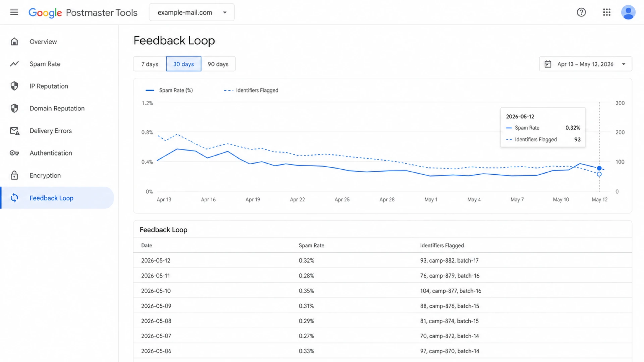
Task: Click the IP Reputation shield icon
Action: click(14, 86)
